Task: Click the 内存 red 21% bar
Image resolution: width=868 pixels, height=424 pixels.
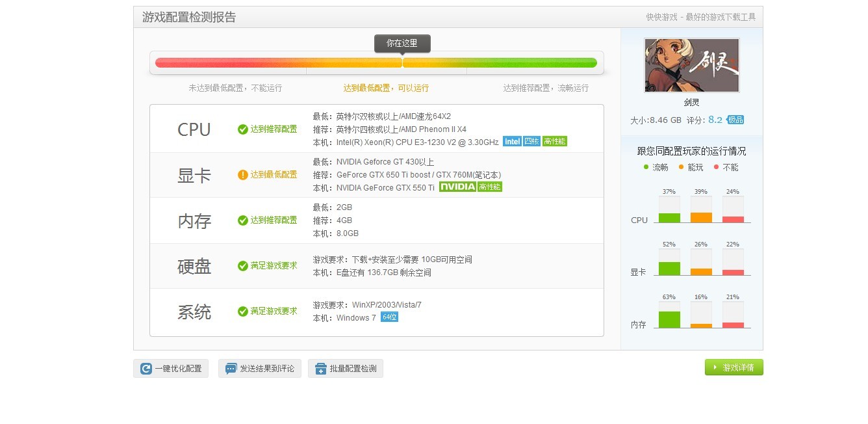Action: [x=733, y=325]
